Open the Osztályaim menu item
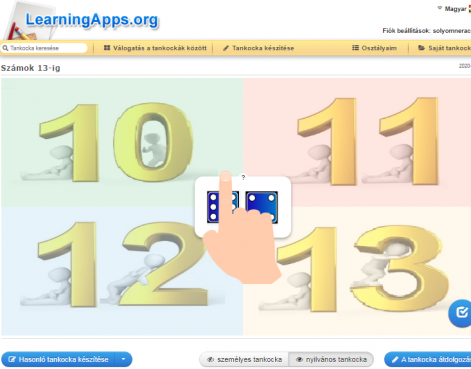 (x=375, y=48)
